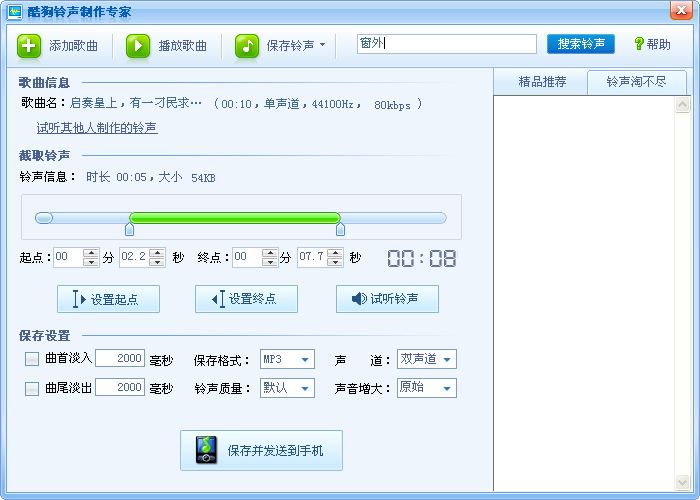
Task: Expand the 保存格式 MP3 dropdown
Action: pos(286,359)
